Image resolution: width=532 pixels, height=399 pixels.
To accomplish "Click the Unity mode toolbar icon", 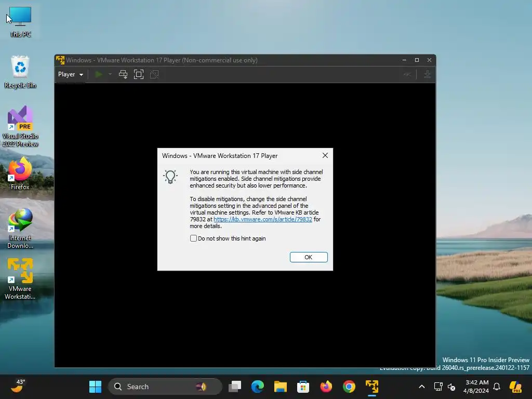I will pos(154,74).
